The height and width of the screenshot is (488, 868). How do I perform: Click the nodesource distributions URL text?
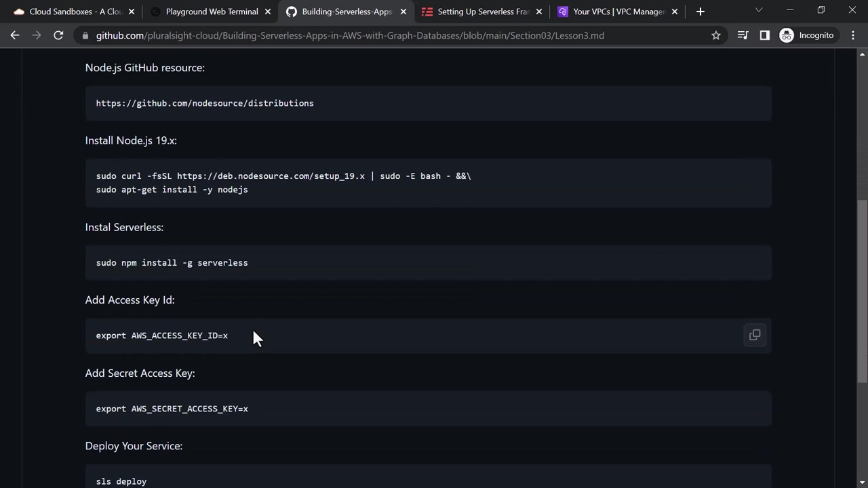click(x=205, y=103)
